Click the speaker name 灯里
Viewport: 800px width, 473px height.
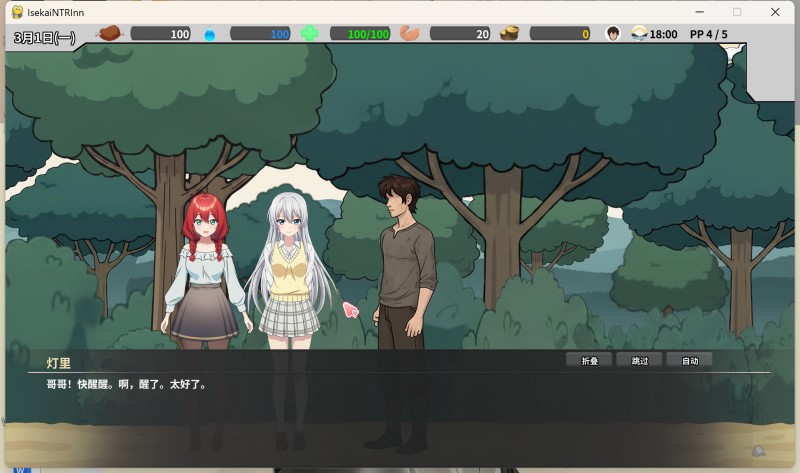(x=59, y=363)
